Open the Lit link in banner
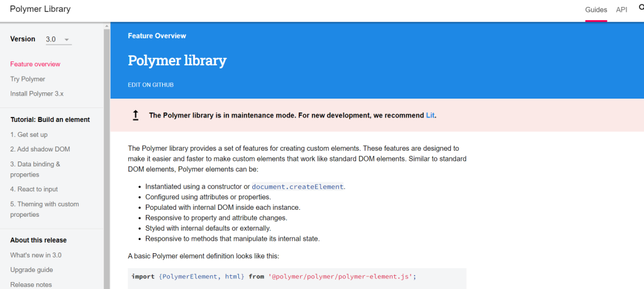 pyautogui.click(x=430, y=116)
